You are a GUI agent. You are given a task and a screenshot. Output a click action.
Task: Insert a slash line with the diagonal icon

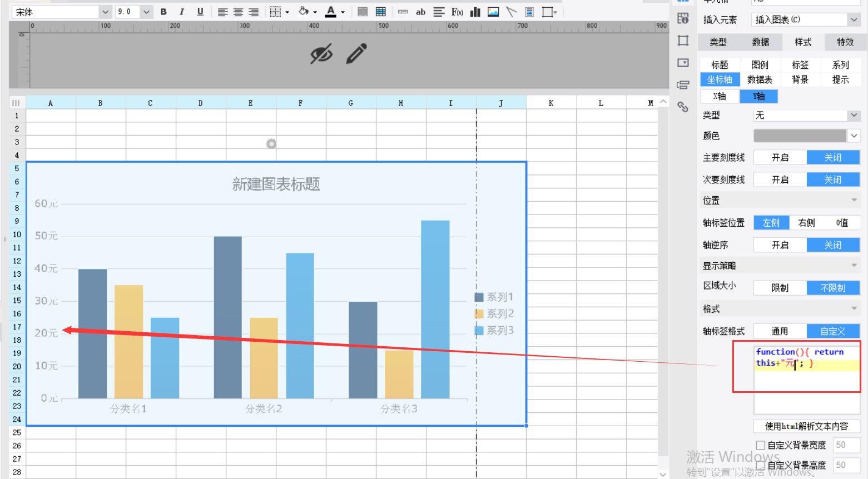511,12
